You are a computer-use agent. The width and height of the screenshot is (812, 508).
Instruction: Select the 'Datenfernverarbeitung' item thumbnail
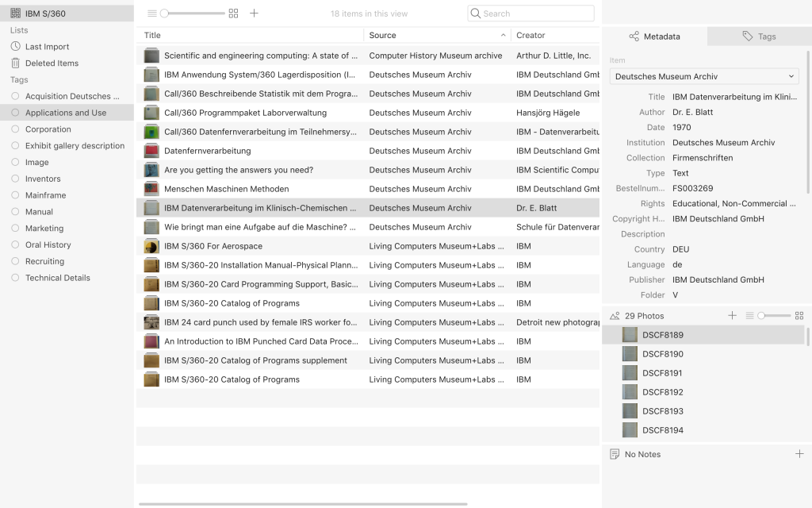tap(151, 151)
